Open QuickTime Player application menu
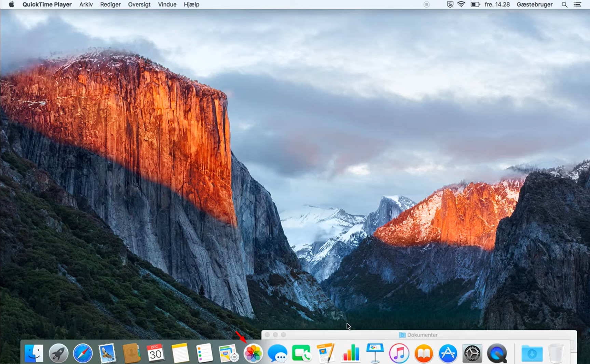The width and height of the screenshot is (590, 364). (47, 4)
